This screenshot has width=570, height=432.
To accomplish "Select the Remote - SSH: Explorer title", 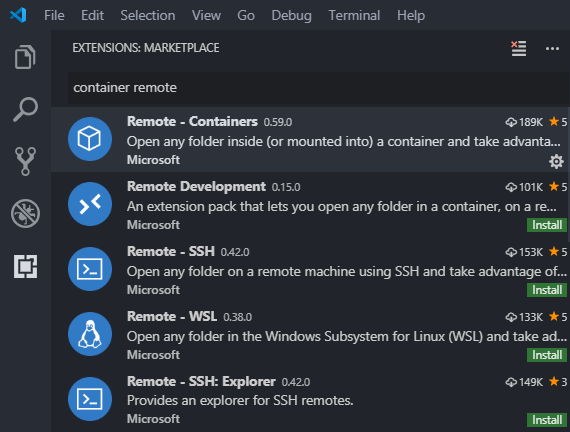I will pyautogui.click(x=201, y=381).
